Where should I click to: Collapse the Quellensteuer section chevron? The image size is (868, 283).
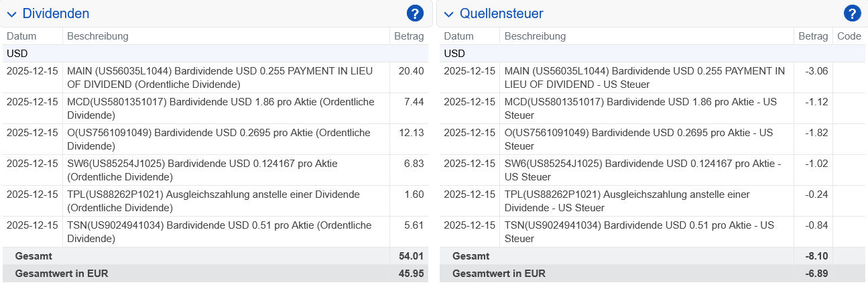(448, 14)
